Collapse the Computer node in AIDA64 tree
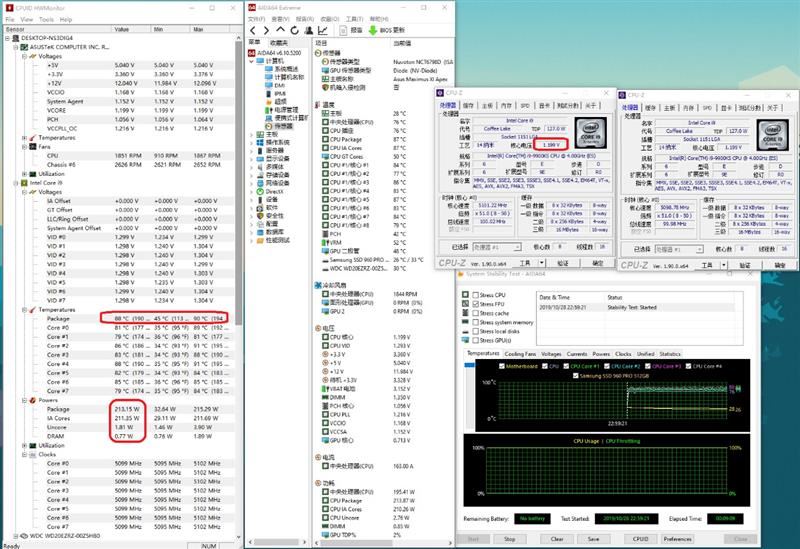 (x=252, y=61)
